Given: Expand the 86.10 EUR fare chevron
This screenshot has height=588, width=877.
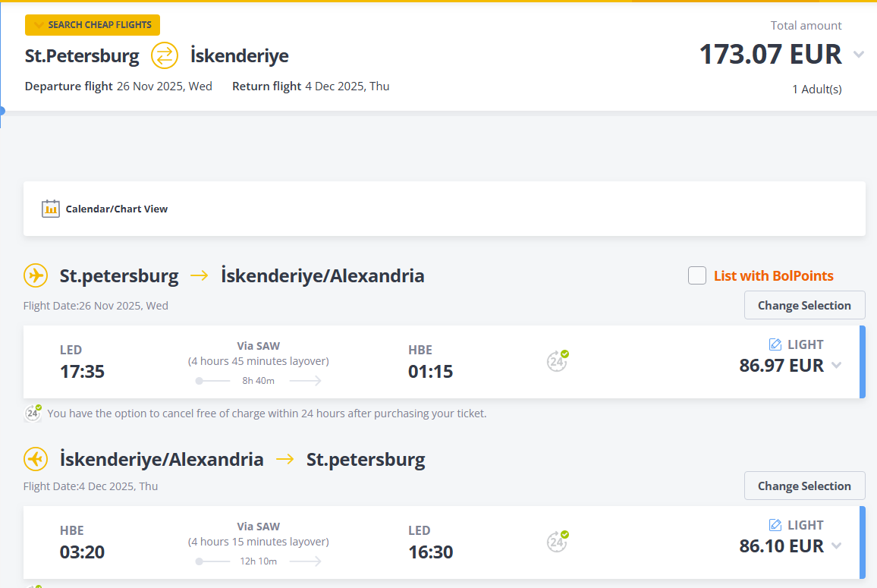Looking at the screenshot, I should point(836,546).
